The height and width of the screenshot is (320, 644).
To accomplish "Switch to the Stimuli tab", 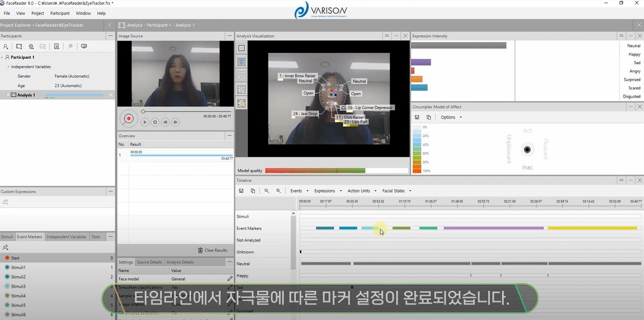I will coord(7,237).
